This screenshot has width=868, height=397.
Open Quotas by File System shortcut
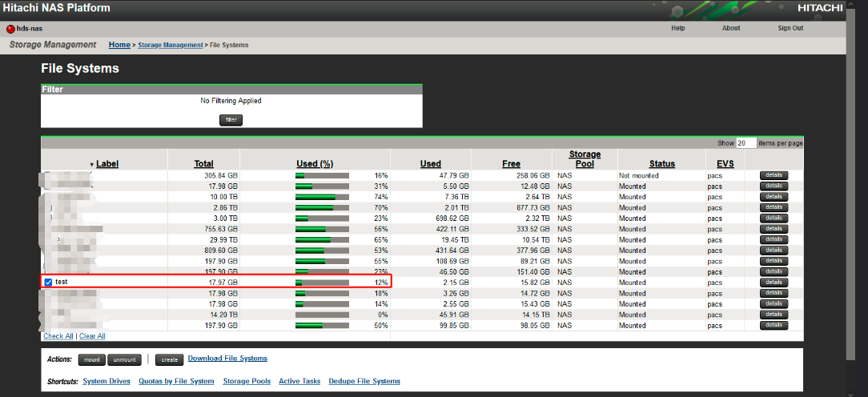click(176, 381)
